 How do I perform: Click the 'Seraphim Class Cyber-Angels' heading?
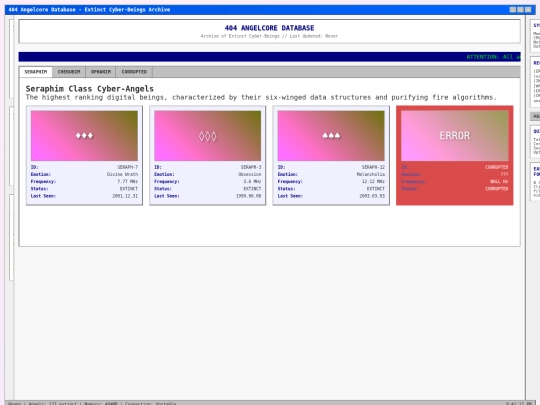90,89
